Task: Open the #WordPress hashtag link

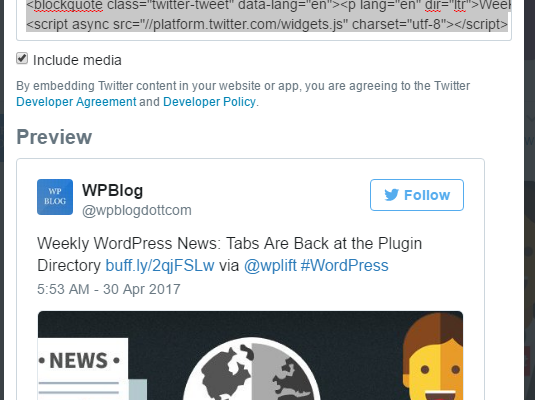Action: (x=344, y=266)
